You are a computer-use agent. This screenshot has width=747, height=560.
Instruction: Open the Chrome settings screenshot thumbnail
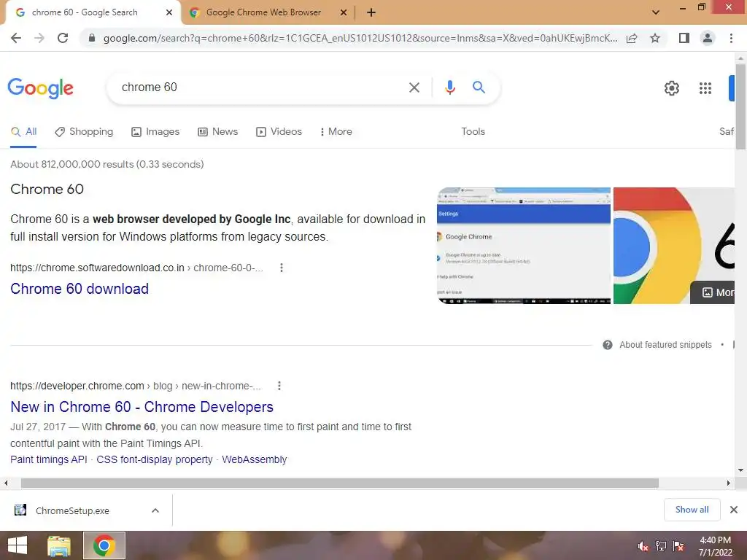click(524, 246)
